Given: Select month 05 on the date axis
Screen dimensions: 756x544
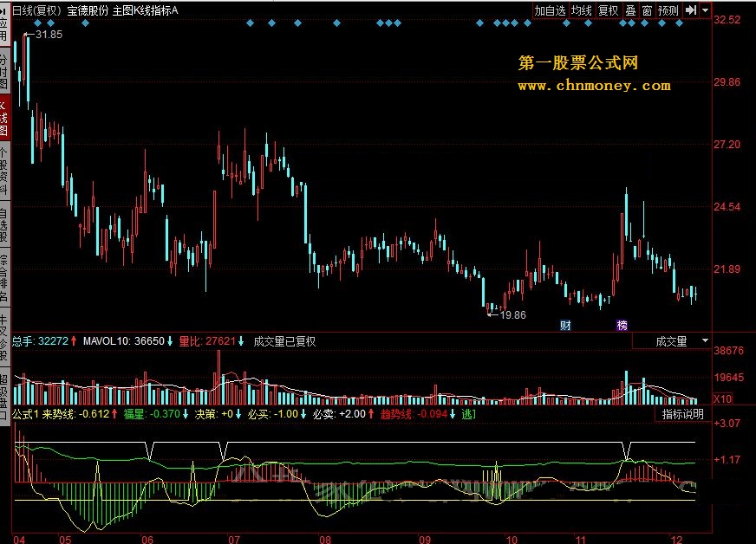Looking at the screenshot, I should point(65,539).
